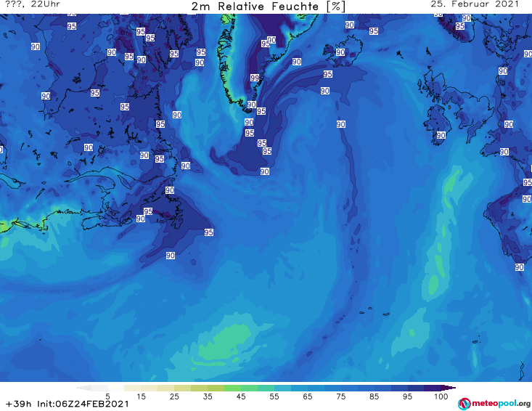This screenshot has height=411, width=532.
Task: Click the '99' contour label near Greenland
Action: click(255, 78)
